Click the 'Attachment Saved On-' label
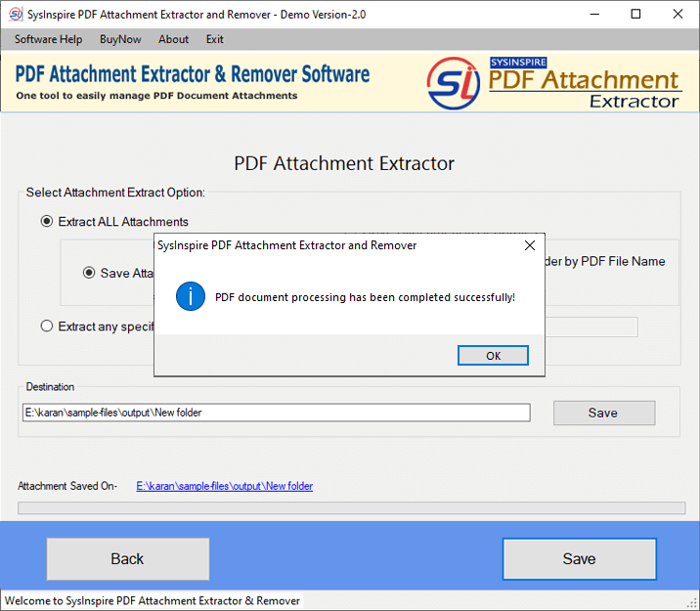 coord(67,486)
